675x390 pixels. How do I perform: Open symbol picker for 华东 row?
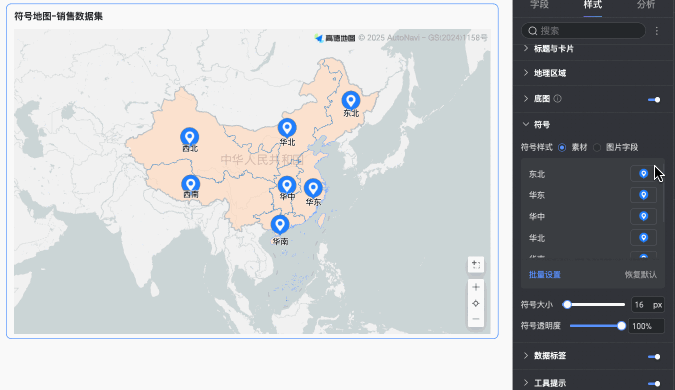click(643, 195)
